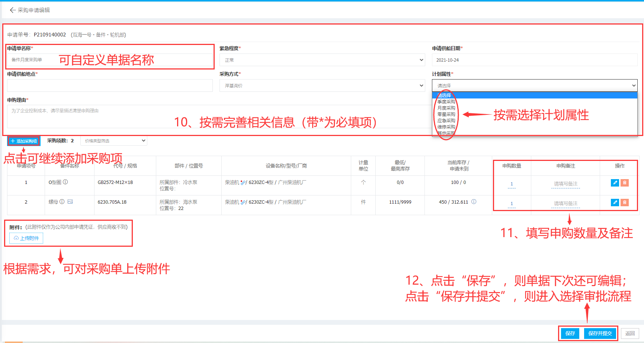Edit 申购数量 for the 螺母 row
The width and height of the screenshot is (644, 343).
point(512,204)
